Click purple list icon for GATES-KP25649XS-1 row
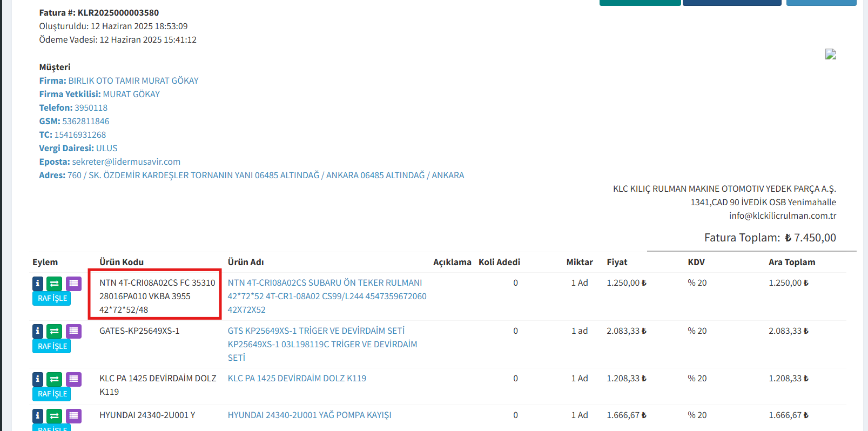868x431 pixels. pyautogui.click(x=73, y=331)
